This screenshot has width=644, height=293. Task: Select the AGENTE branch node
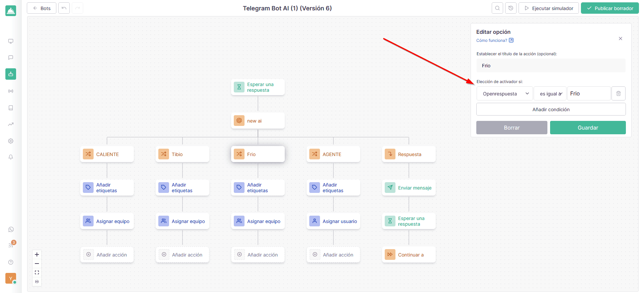coord(333,154)
